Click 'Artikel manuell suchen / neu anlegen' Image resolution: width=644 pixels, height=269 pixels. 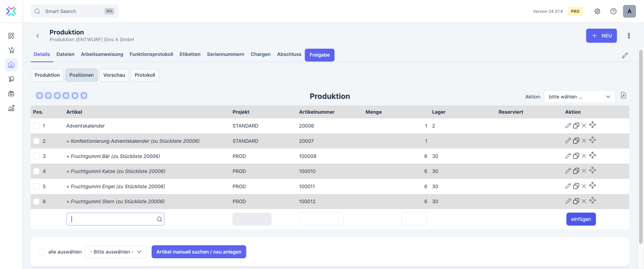coord(199,252)
